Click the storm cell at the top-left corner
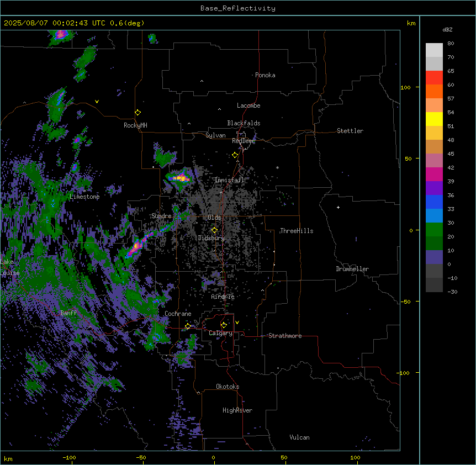The height and width of the screenshot is (465, 476). [61, 35]
